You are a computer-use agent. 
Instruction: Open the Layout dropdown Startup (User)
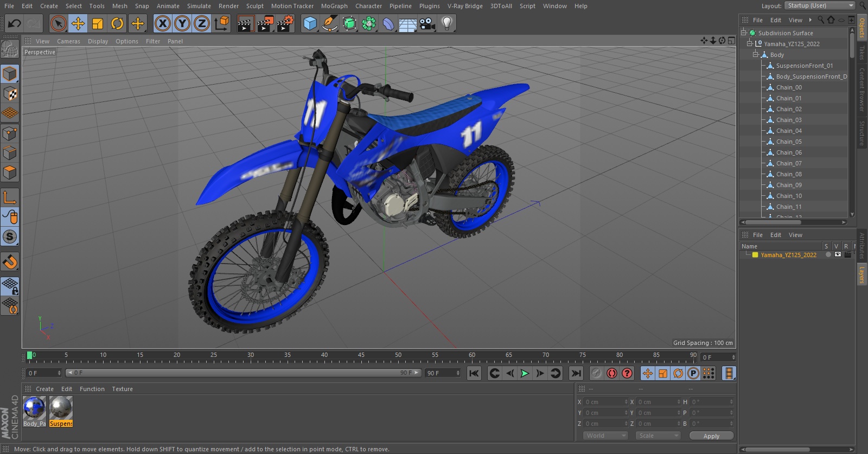click(819, 5)
